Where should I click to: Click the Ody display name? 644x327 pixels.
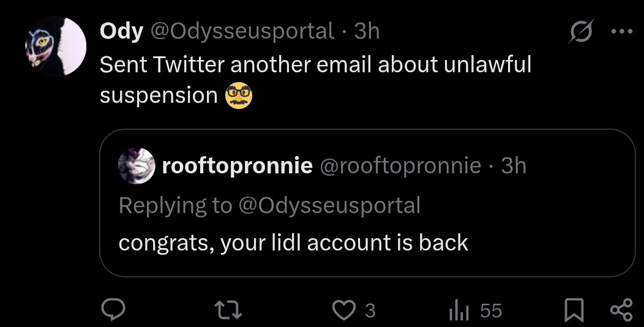pyautogui.click(x=121, y=31)
